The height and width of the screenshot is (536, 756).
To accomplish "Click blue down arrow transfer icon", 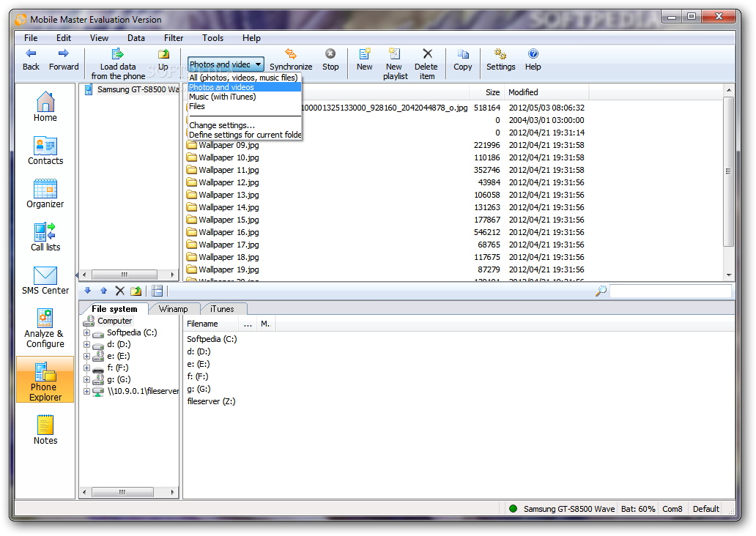I will pos(87,291).
